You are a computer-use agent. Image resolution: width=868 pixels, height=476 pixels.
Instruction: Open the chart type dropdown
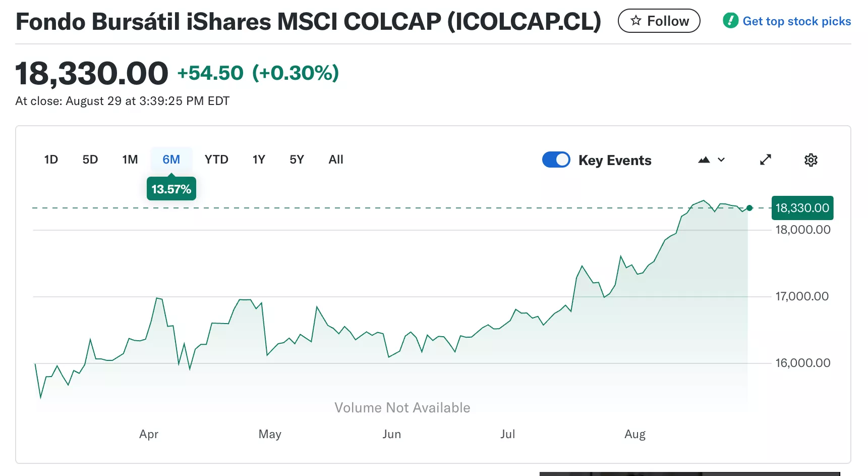(x=712, y=160)
